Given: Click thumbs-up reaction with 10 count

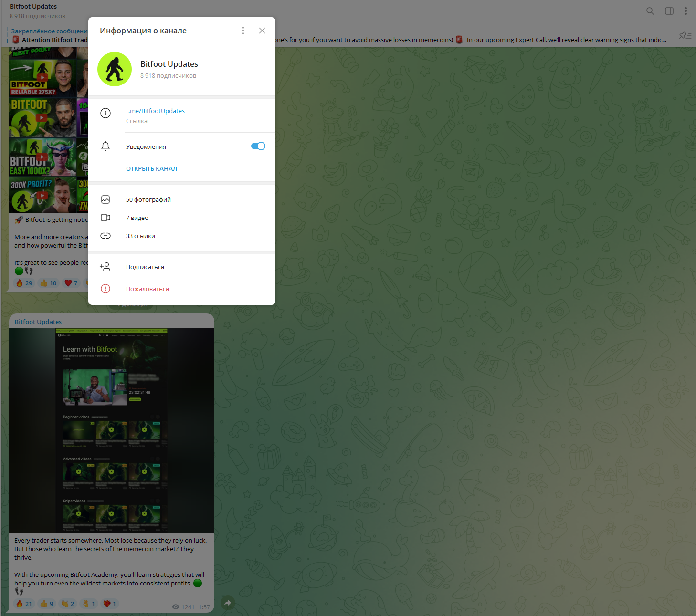Looking at the screenshot, I should pyautogui.click(x=48, y=283).
